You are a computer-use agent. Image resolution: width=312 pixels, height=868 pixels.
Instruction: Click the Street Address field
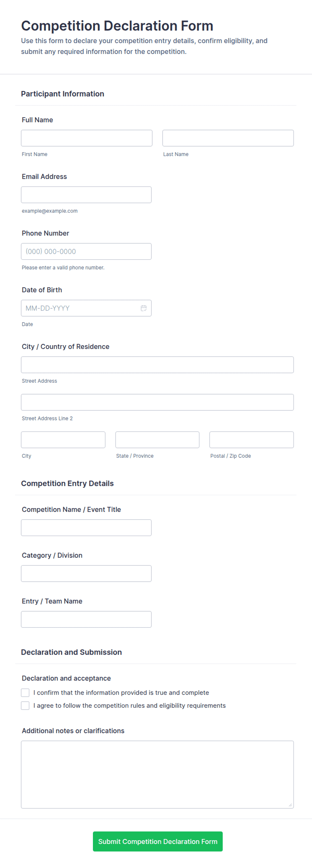tap(157, 365)
